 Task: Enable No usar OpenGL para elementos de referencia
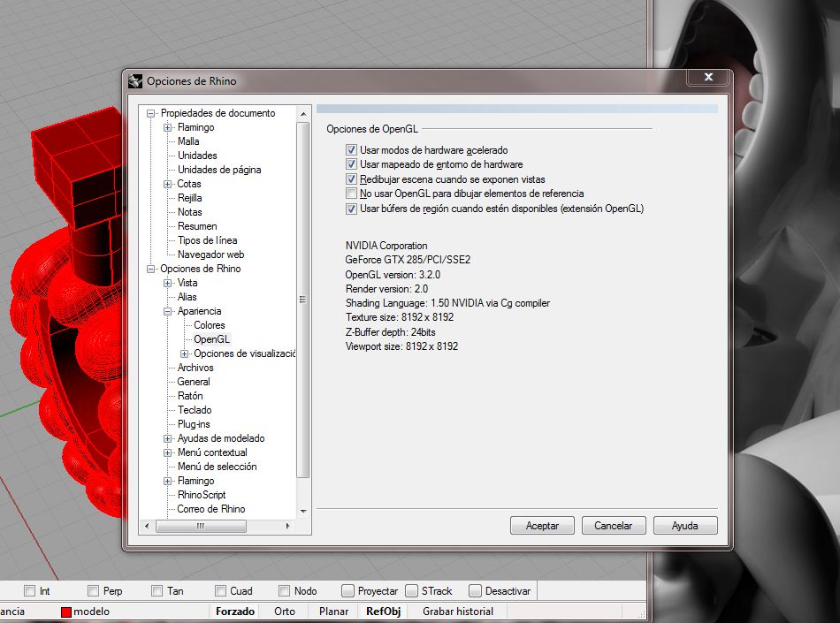pyautogui.click(x=351, y=194)
